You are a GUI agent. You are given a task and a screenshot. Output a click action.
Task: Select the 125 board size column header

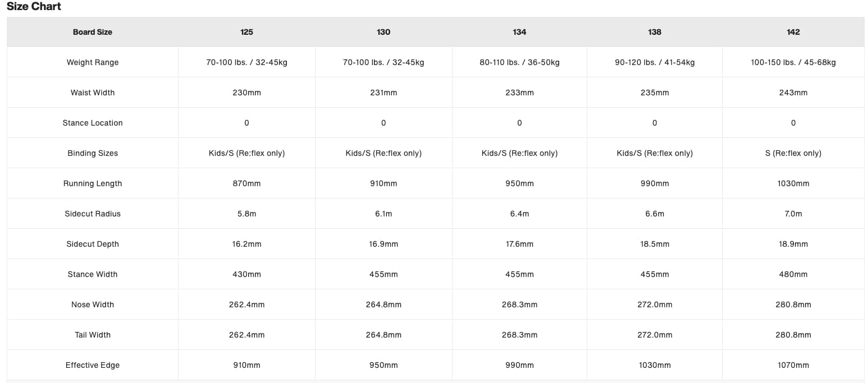[246, 32]
